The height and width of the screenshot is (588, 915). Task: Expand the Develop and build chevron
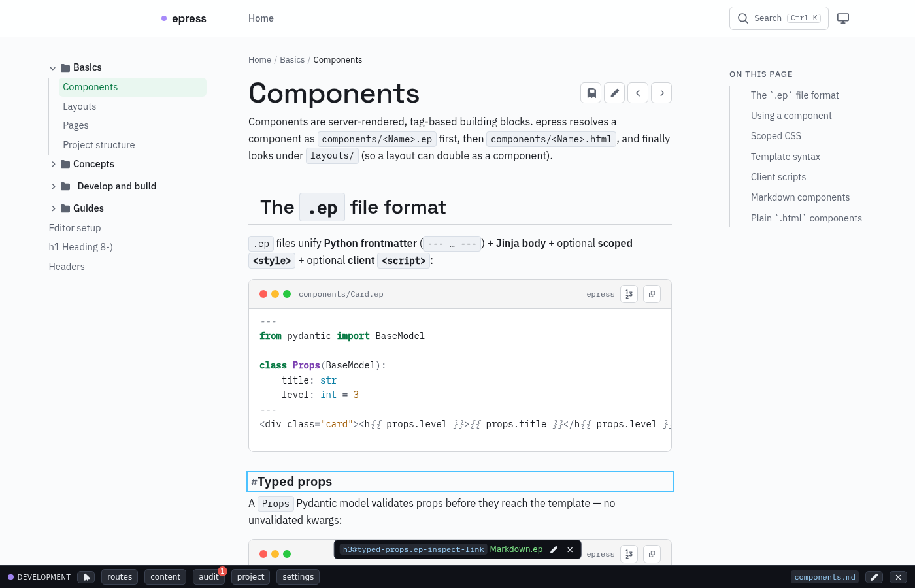[x=53, y=186]
